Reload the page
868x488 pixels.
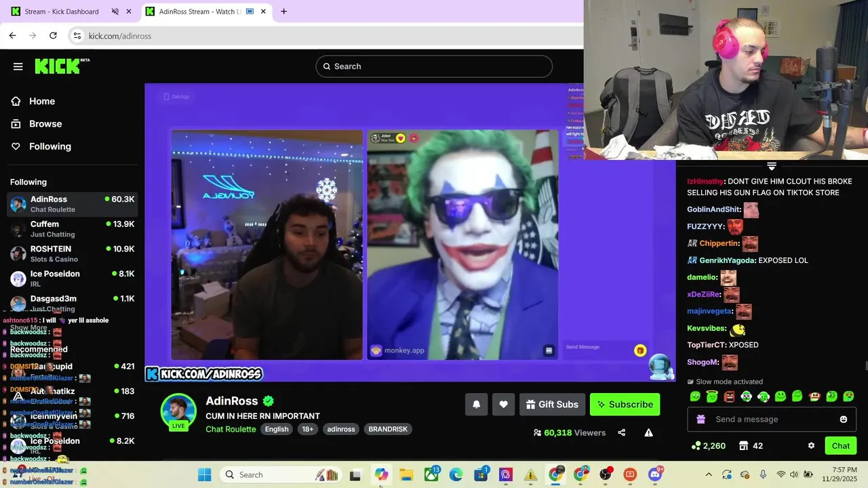coord(53,36)
